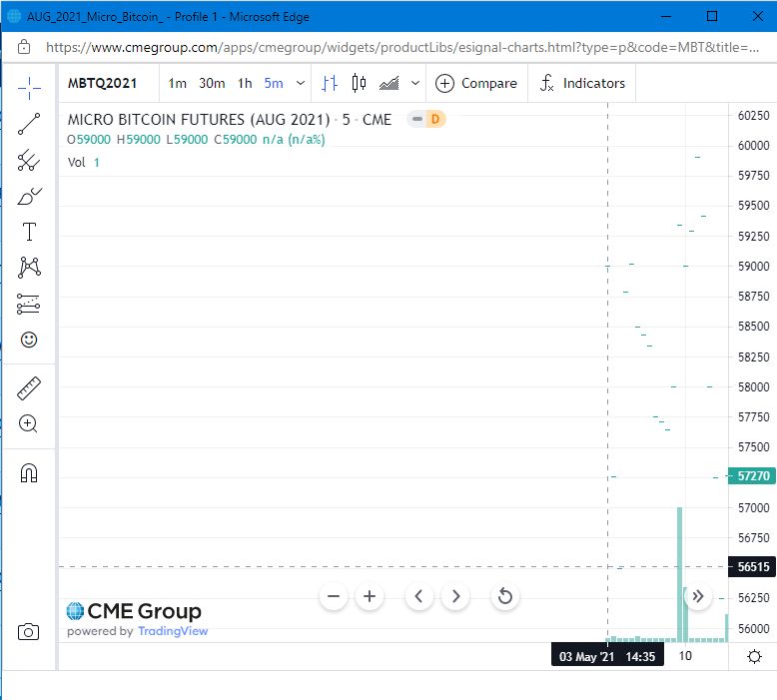Screen dimensions: 777x700
Task: Switch chart style to candles
Action: point(359,84)
